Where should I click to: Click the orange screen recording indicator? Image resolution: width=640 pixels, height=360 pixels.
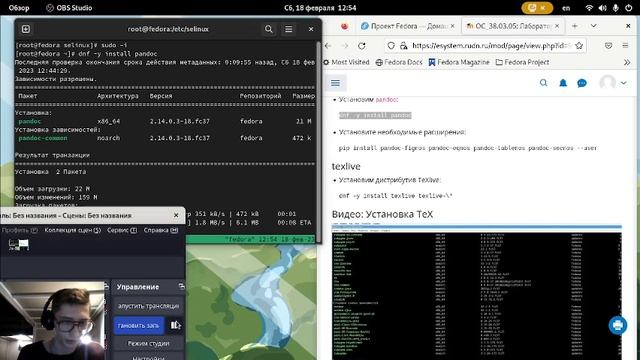pyautogui.click(x=537, y=8)
